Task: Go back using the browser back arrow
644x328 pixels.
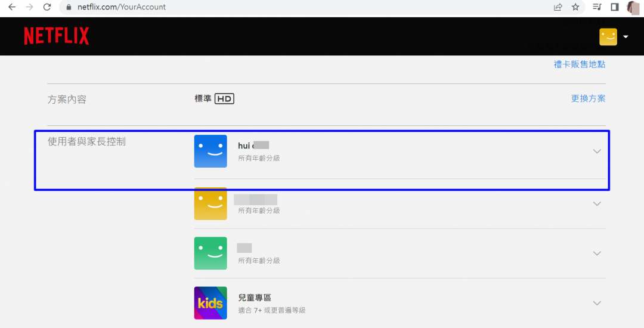Action: click(12, 7)
